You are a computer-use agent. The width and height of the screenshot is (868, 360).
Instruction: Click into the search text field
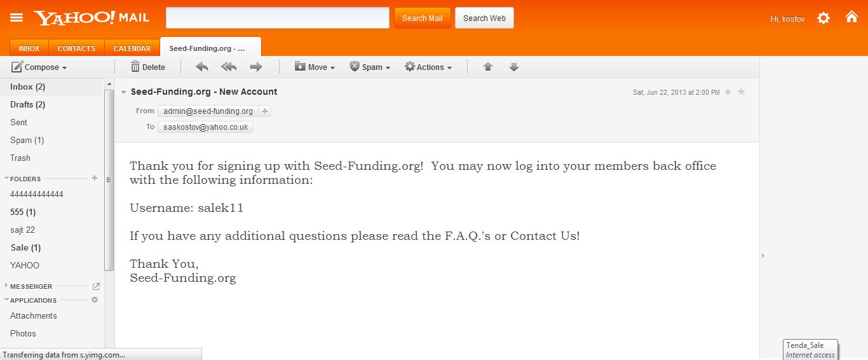277,18
